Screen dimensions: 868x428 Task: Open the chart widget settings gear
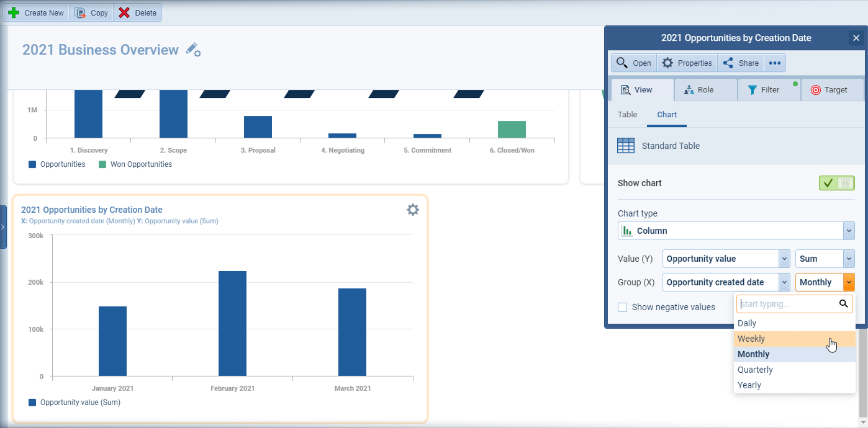pos(413,210)
